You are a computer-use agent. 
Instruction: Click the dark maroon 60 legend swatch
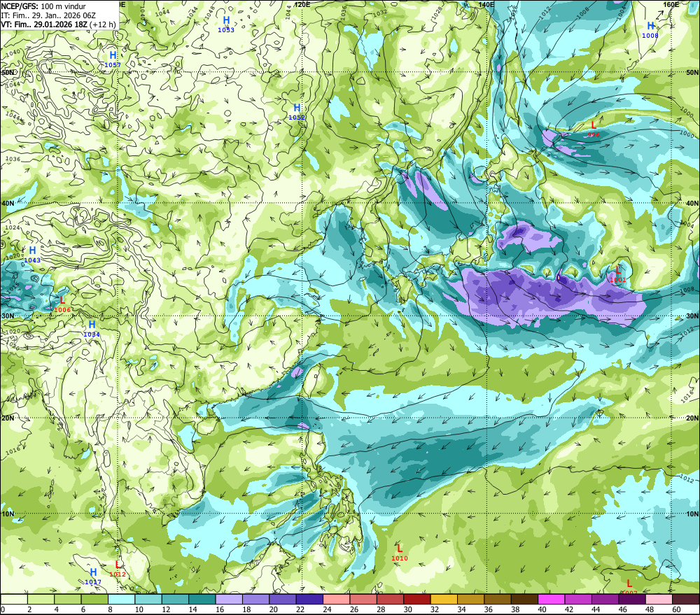685,600
